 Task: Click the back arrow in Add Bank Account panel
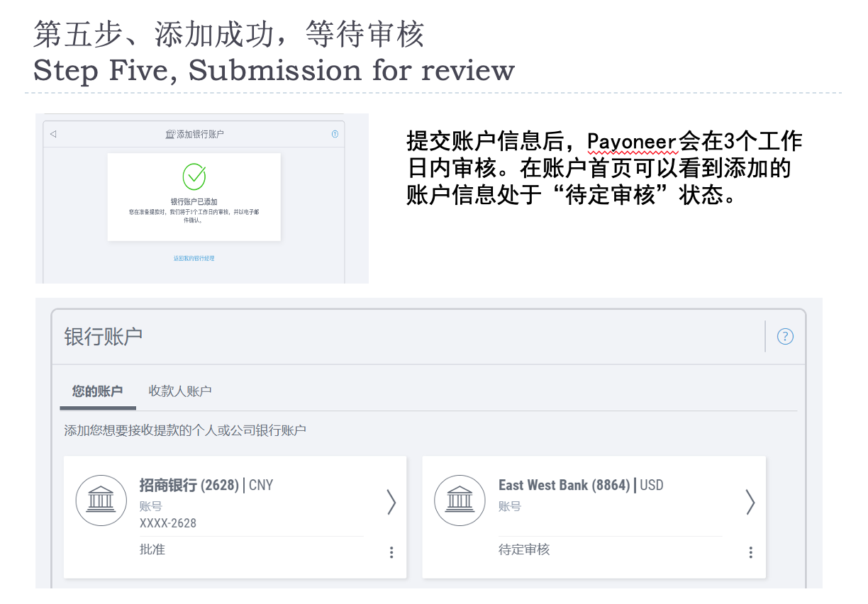click(53, 134)
